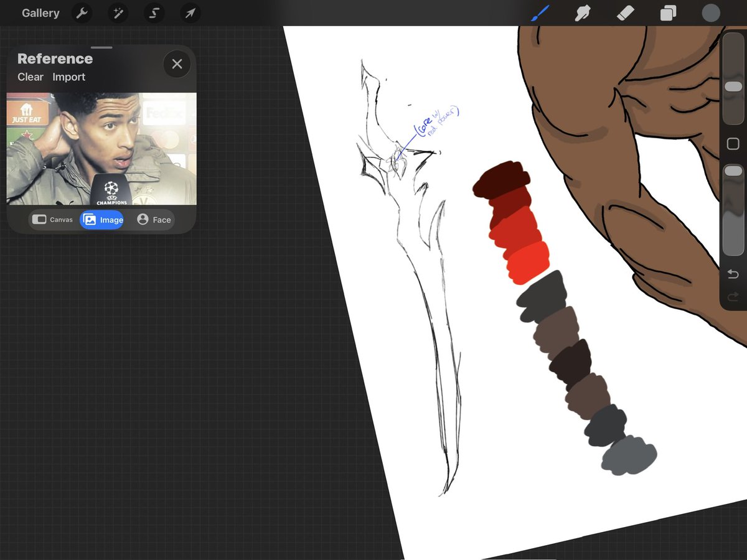The image size is (747, 560).
Task: Clear the reference image
Action: tap(31, 77)
